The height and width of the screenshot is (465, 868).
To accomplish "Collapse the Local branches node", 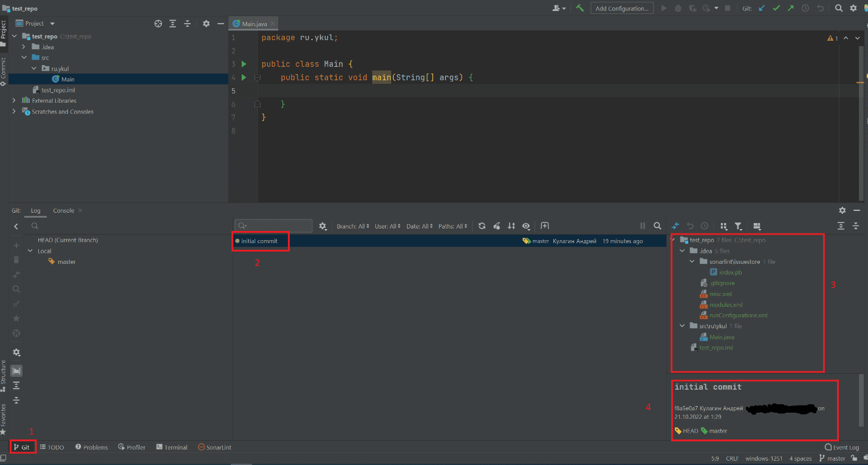I will (30, 251).
